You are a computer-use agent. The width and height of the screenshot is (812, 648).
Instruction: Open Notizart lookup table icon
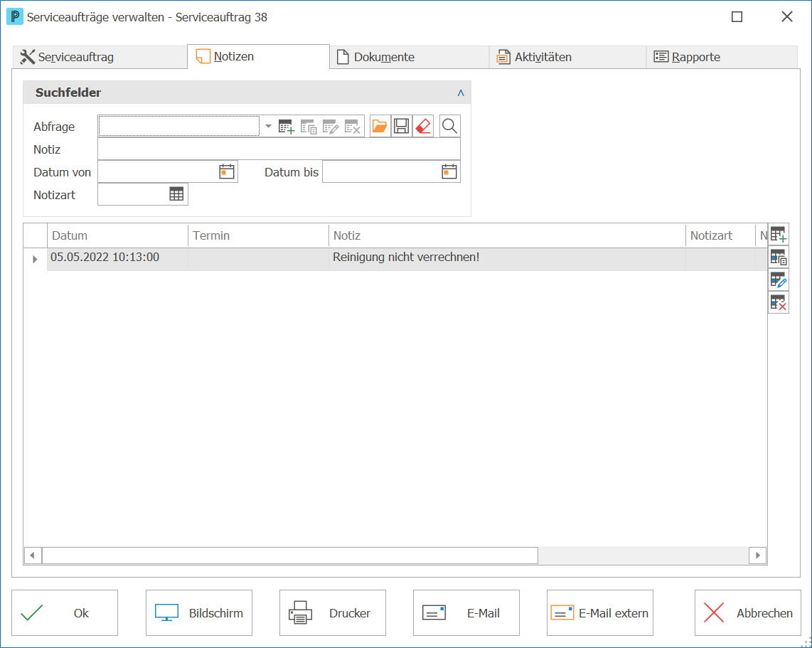(x=176, y=194)
